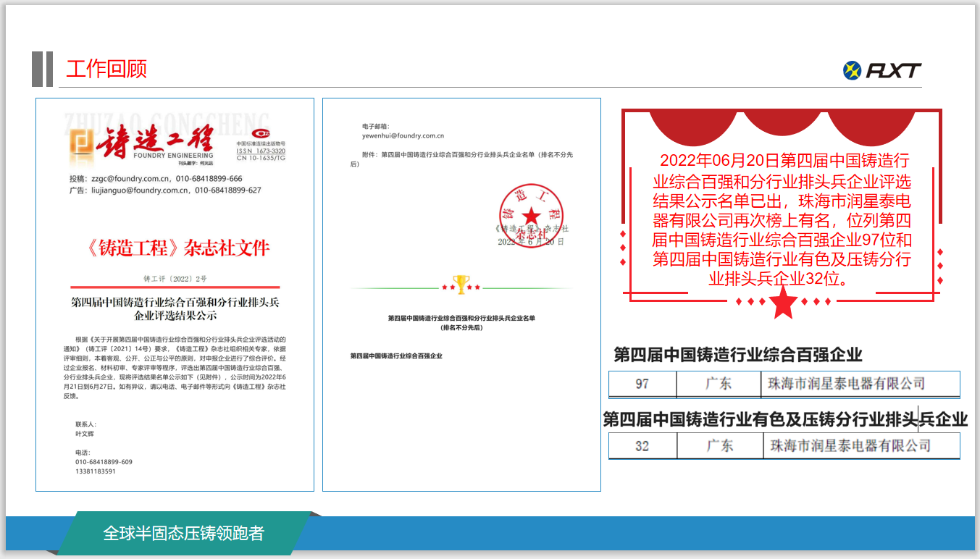Click the RXT company logo
This screenshot has height=559, width=980.
click(x=881, y=70)
